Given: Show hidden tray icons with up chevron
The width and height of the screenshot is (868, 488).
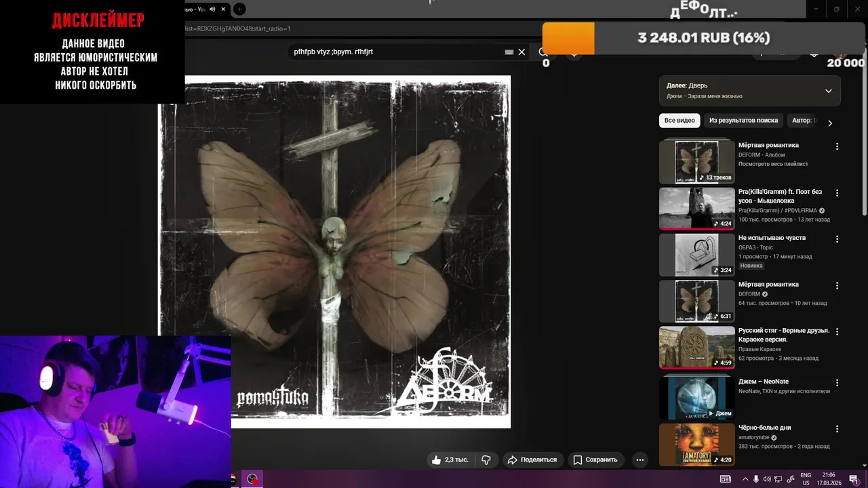Looking at the screenshot, I should click(745, 479).
